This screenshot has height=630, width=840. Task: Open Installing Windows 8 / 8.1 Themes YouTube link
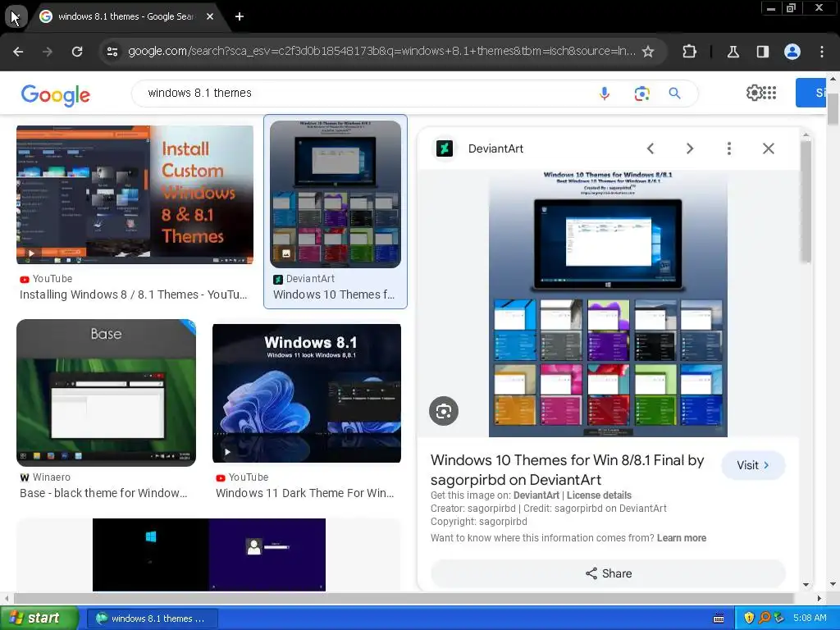134,294
